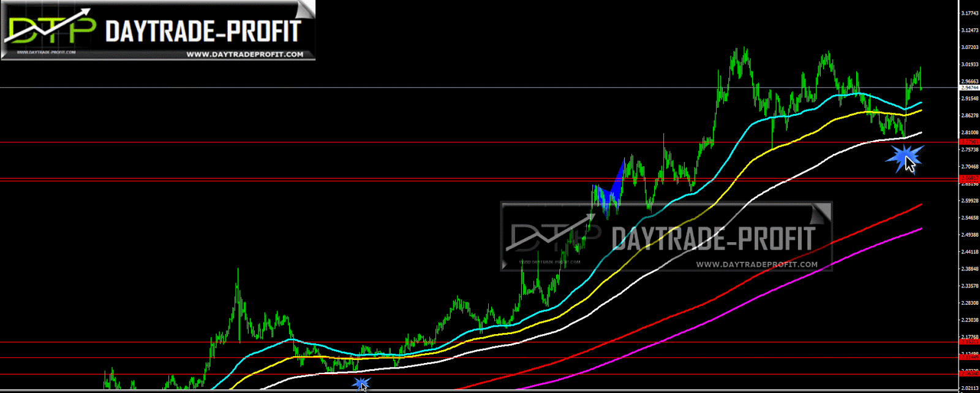Image resolution: width=980 pixels, height=393 pixels.
Task: Select the 3.12473 price axis label
Action: 970,30
